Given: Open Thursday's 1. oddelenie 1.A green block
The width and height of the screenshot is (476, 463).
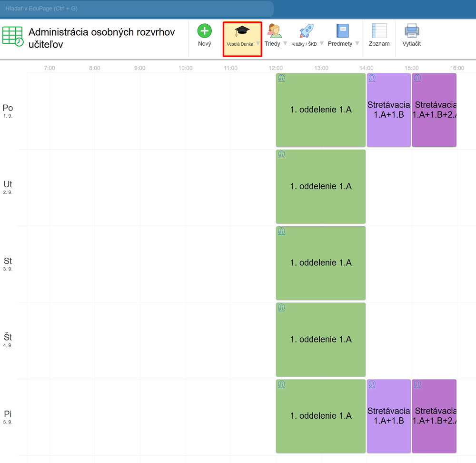Looking at the screenshot, I should [x=320, y=340].
